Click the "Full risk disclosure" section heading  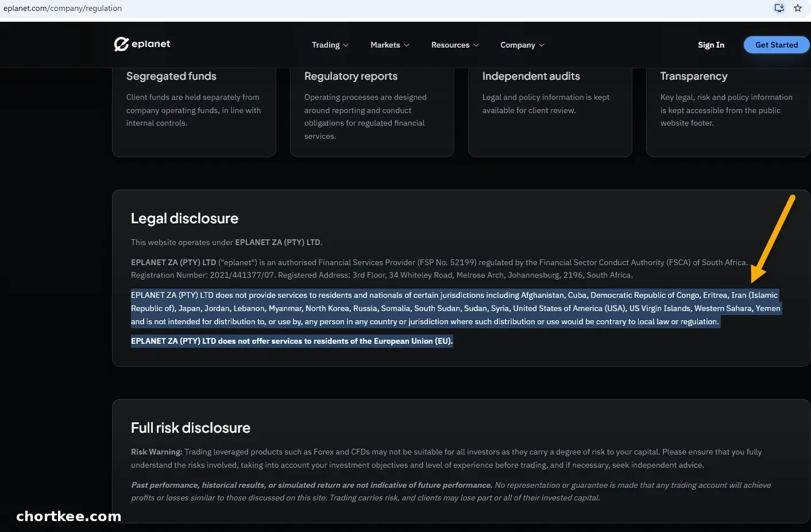[x=191, y=428]
